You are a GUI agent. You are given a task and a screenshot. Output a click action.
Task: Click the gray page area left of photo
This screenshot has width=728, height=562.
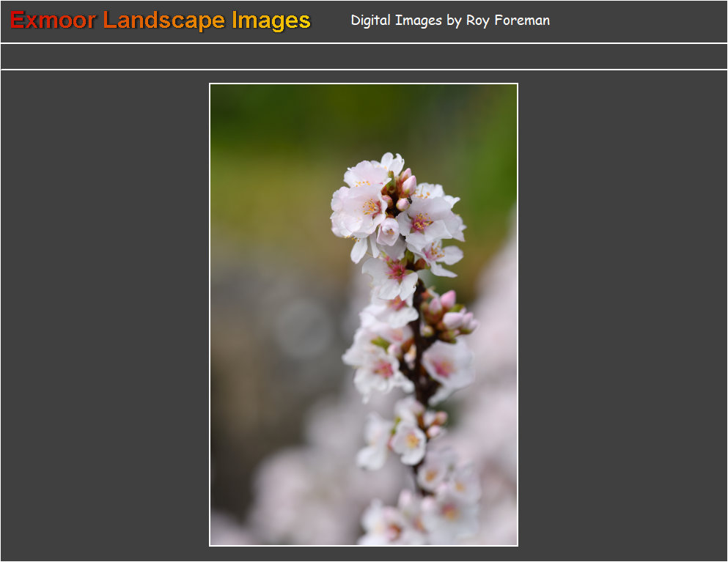click(x=103, y=315)
